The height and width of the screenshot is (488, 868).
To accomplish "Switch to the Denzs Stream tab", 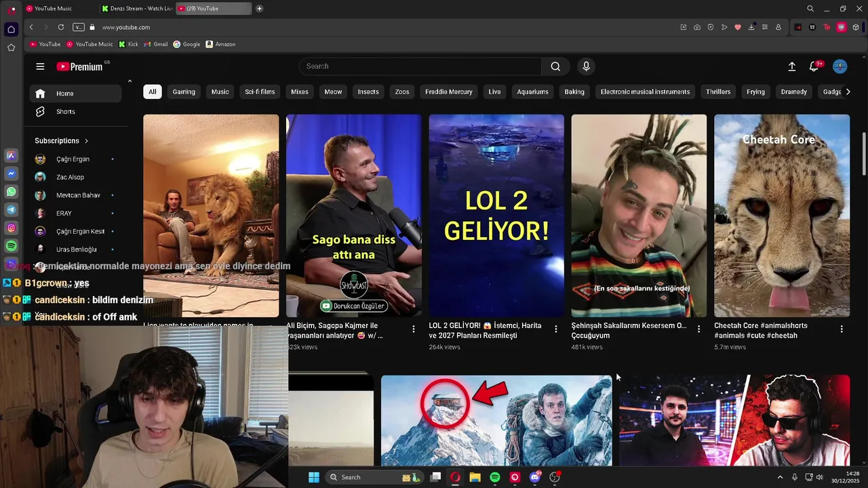I will click(x=137, y=9).
